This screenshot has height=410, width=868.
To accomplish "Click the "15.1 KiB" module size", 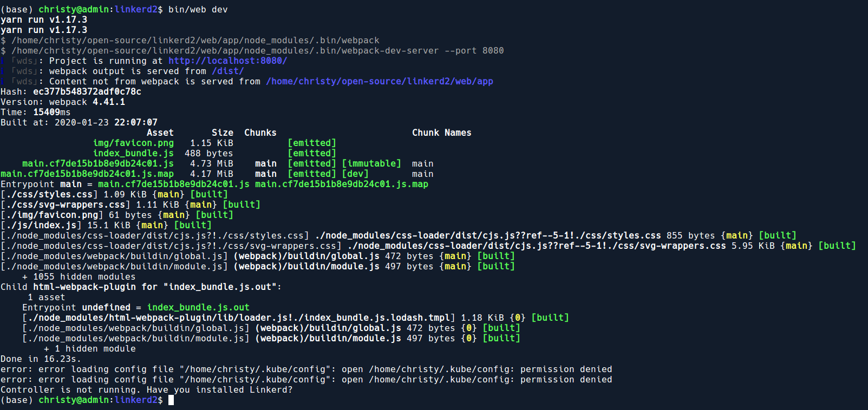I will pyautogui.click(x=109, y=225).
